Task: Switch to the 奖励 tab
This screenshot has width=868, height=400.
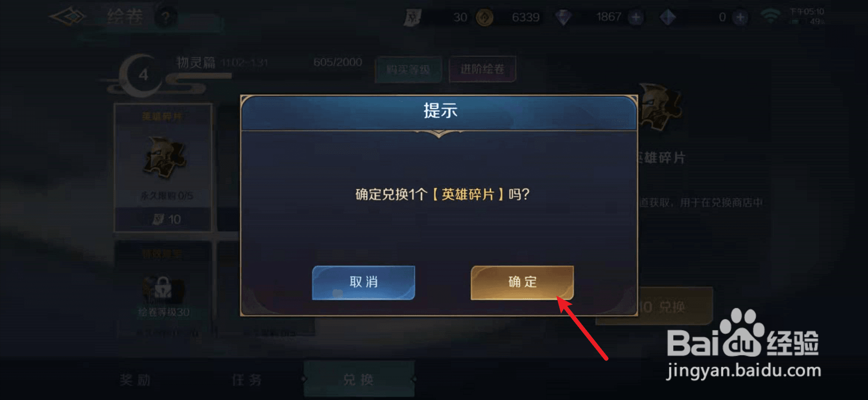Action: click(x=135, y=380)
